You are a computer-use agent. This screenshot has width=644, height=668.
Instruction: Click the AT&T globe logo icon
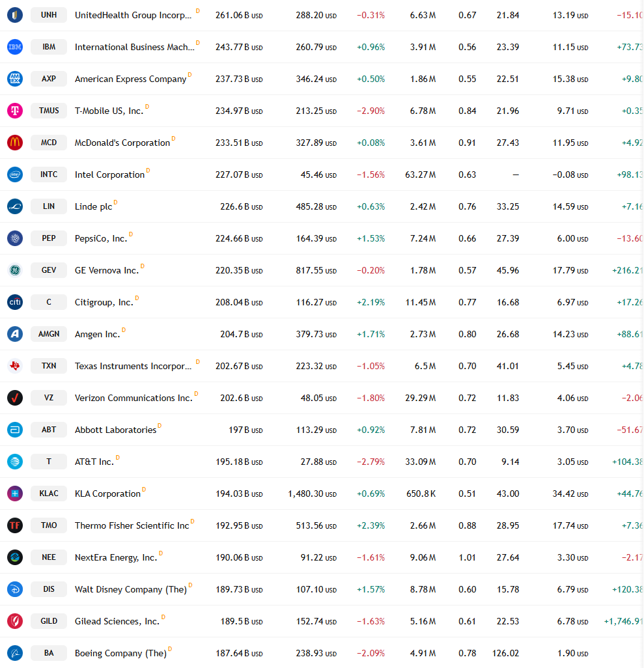click(x=15, y=462)
